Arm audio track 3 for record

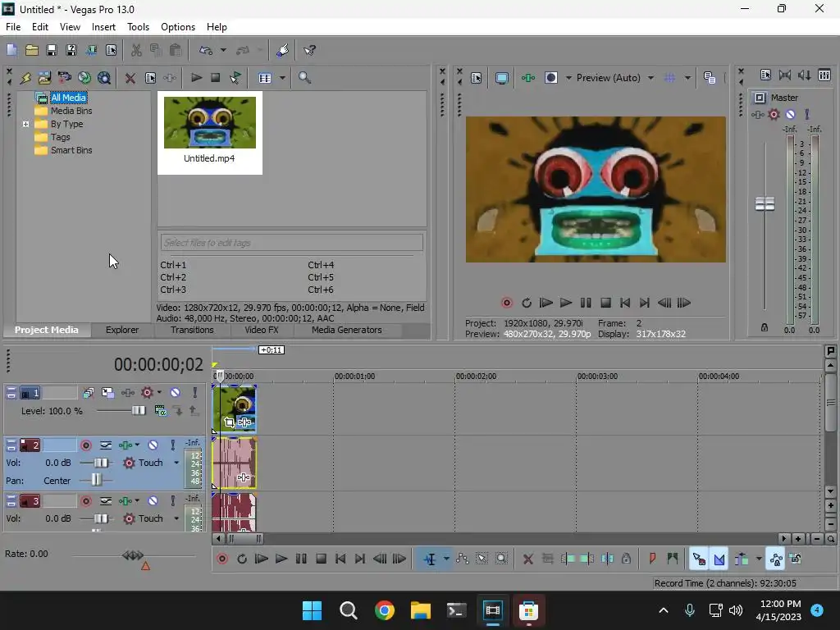(85, 501)
